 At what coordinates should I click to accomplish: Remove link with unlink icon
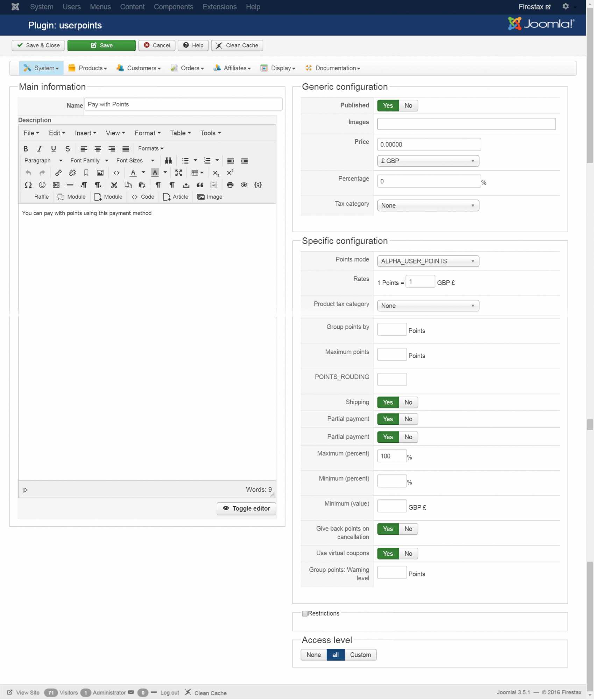[72, 173]
